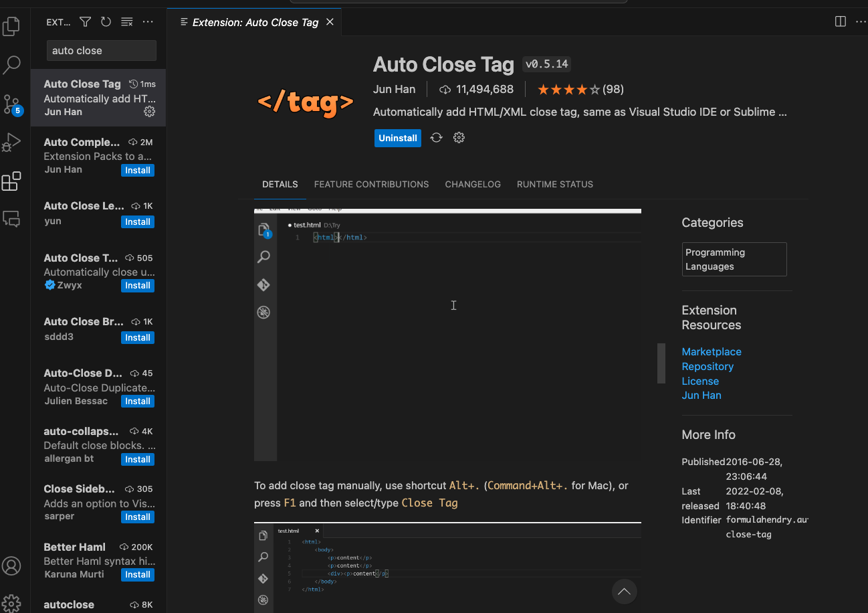868x613 pixels.
Task: Open the Jun Han resource link
Action: tap(701, 395)
